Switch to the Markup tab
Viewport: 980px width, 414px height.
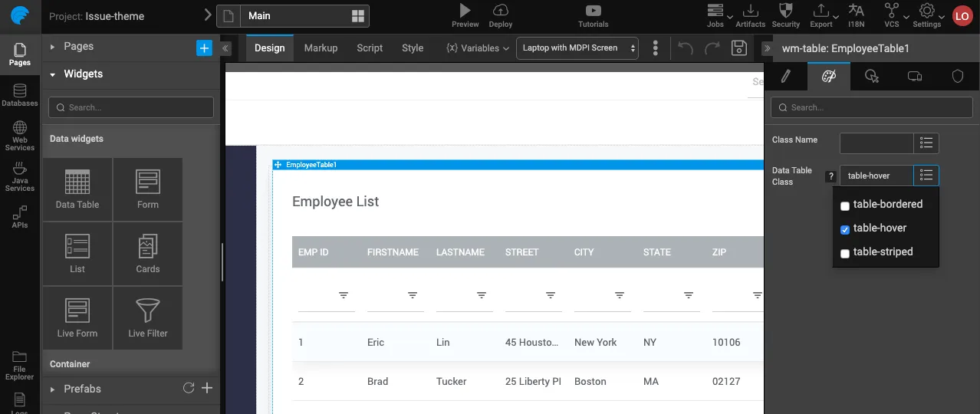[321, 48]
